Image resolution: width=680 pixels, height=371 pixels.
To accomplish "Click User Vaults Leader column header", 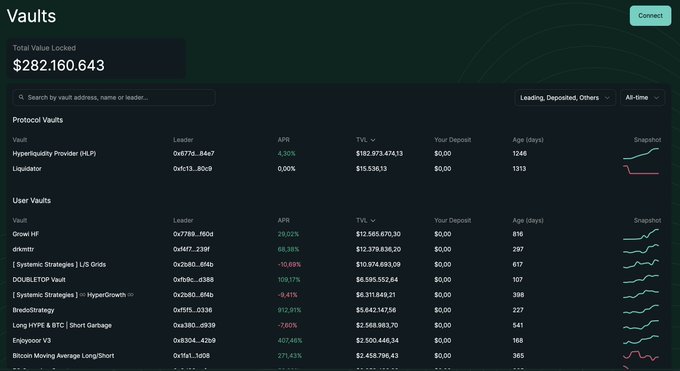I will (x=183, y=220).
